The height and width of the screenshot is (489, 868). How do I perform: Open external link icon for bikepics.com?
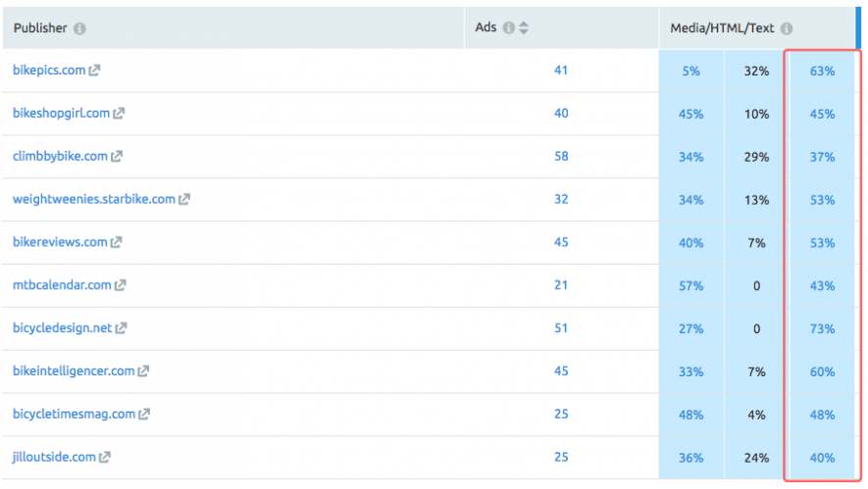coord(95,71)
